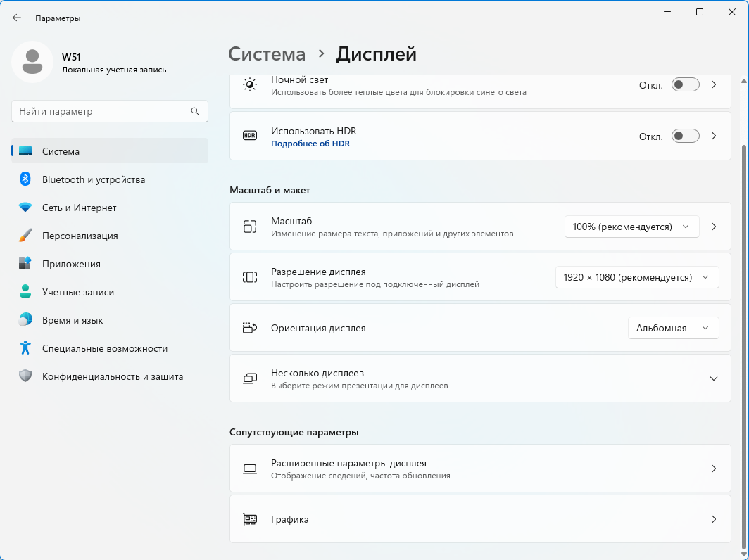The height and width of the screenshot is (560, 749).
Task: Click 'Выберите режим презентации для дисплеев' text
Action: click(359, 386)
